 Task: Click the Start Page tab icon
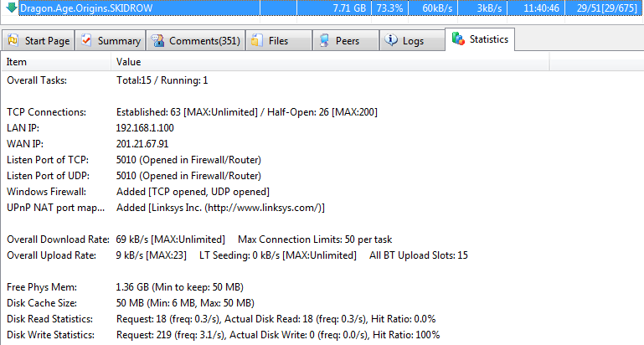coord(13,40)
